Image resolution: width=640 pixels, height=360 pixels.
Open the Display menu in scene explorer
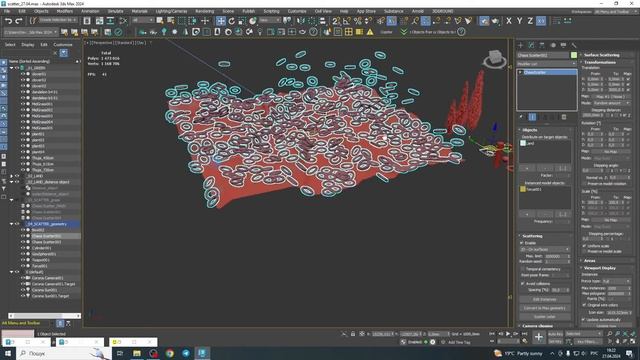[28, 45]
